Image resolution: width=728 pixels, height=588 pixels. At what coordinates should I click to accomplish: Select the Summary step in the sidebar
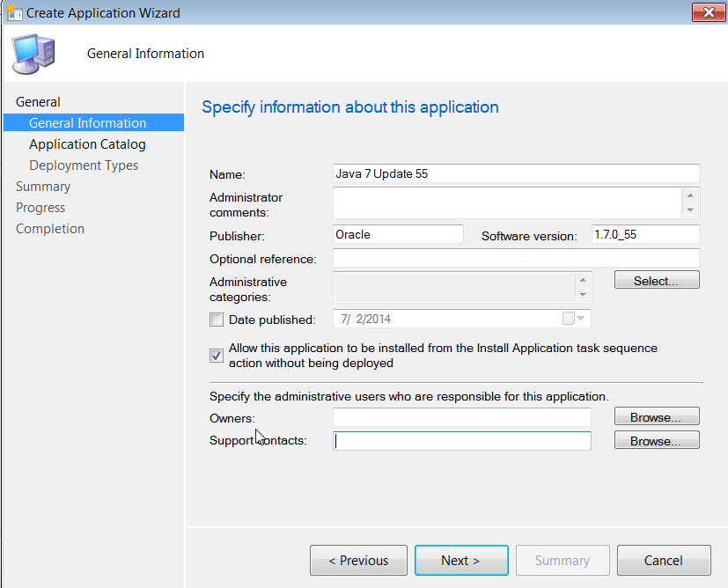[x=43, y=186]
